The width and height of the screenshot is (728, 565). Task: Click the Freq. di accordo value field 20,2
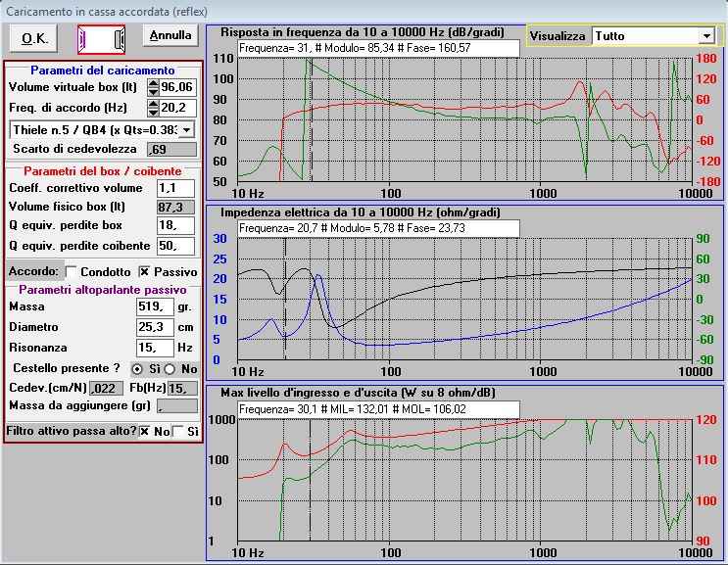coord(177,108)
